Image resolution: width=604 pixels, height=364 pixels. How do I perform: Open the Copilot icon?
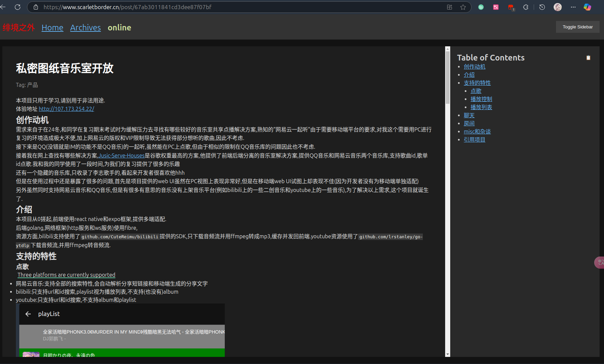pos(587,7)
